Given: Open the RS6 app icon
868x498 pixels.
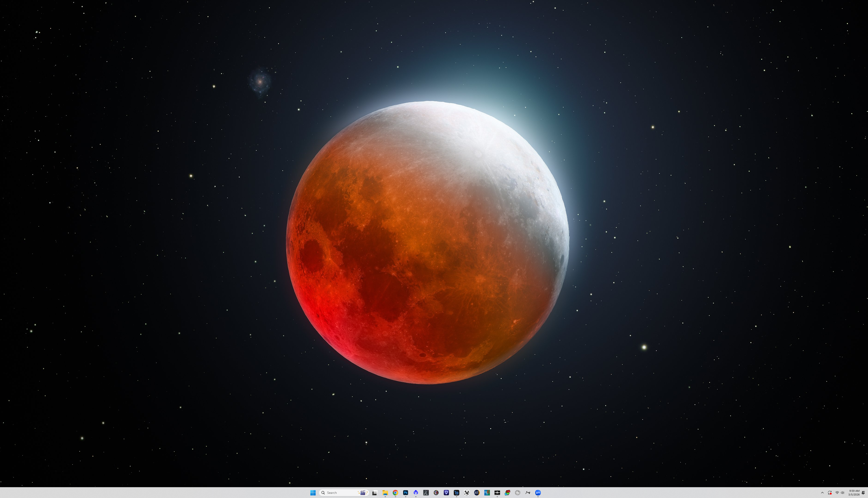Looking at the screenshot, I should click(487, 492).
